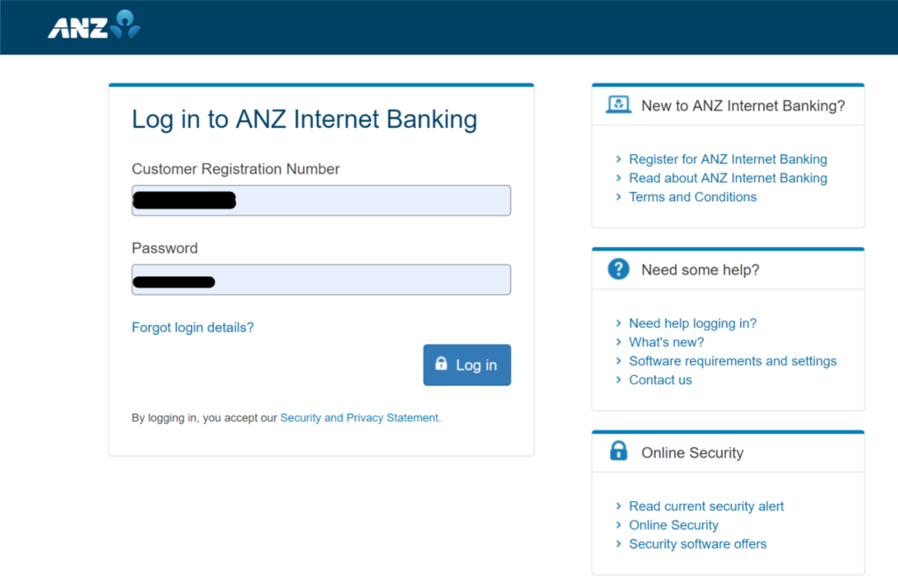Click the chevron before Contact us
898x588 pixels.
pos(619,380)
